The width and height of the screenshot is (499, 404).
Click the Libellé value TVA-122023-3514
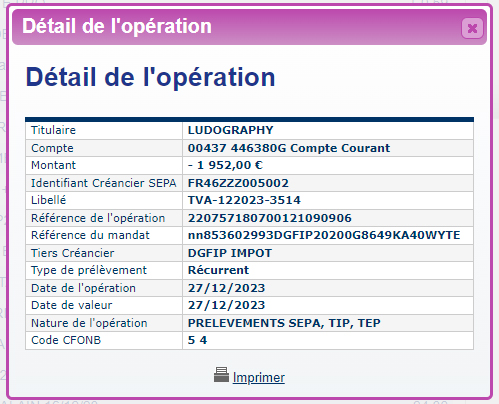(244, 200)
